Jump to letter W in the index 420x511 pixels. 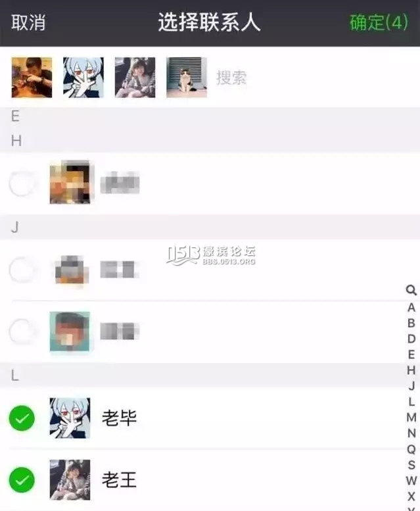click(411, 480)
